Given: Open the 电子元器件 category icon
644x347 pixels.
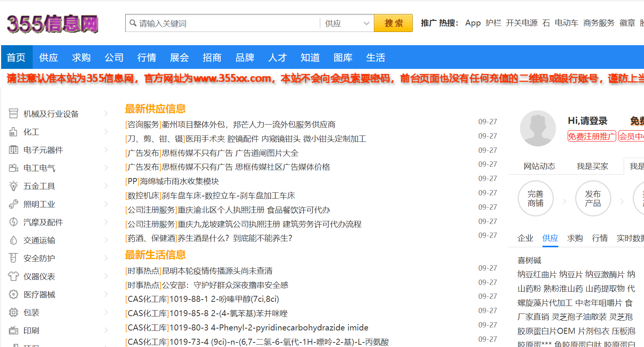Looking at the screenshot, I should [x=14, y=150].
